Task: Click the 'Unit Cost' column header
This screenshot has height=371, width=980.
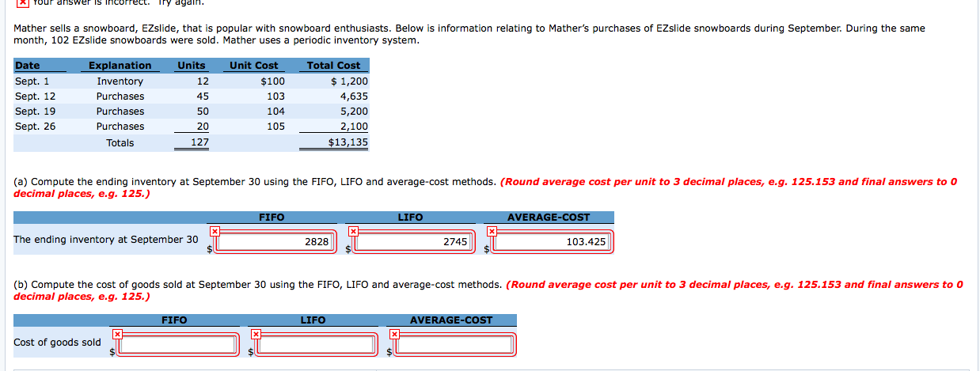Action: tap(253, 66)
